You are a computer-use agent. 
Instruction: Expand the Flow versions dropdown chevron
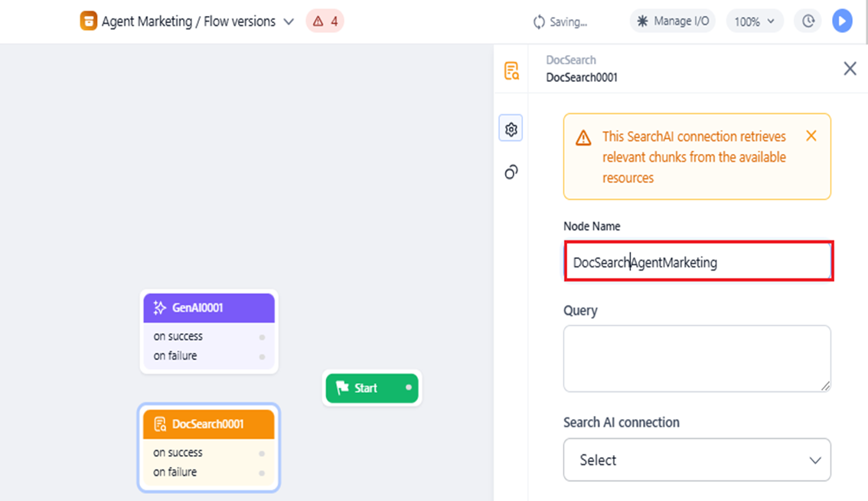pyautogui.click(x=289, y=22)
